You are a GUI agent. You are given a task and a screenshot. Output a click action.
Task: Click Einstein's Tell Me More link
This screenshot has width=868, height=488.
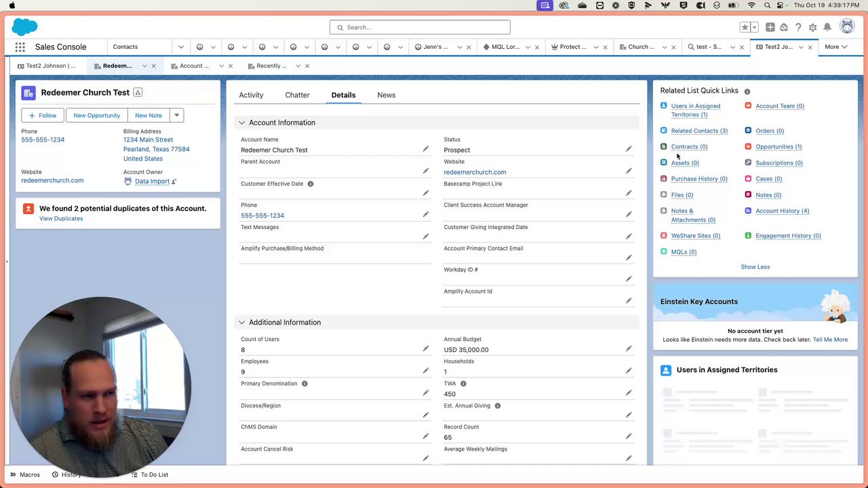(830, 340)
